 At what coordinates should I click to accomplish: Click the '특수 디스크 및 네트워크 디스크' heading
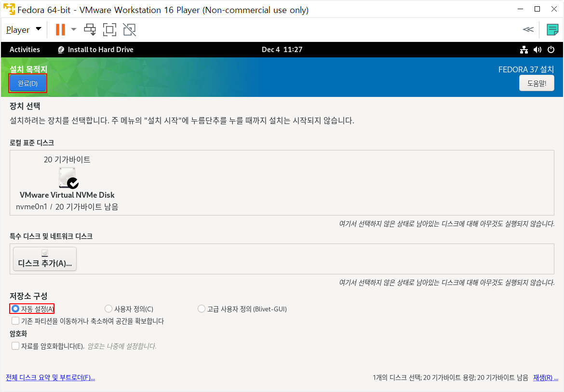click(51, 236)
